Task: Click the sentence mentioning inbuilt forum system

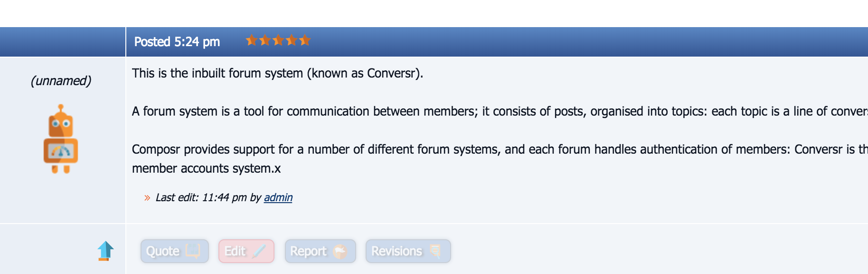Action: click(277, 73)
